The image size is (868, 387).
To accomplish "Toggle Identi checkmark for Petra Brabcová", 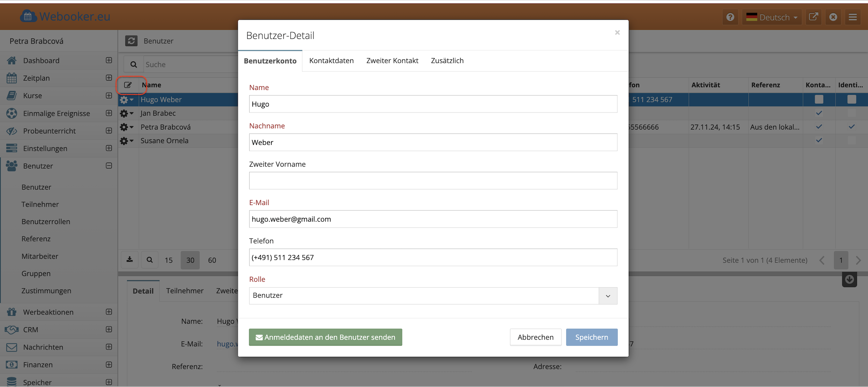I will pyautogui.click(x=851, y=127).
